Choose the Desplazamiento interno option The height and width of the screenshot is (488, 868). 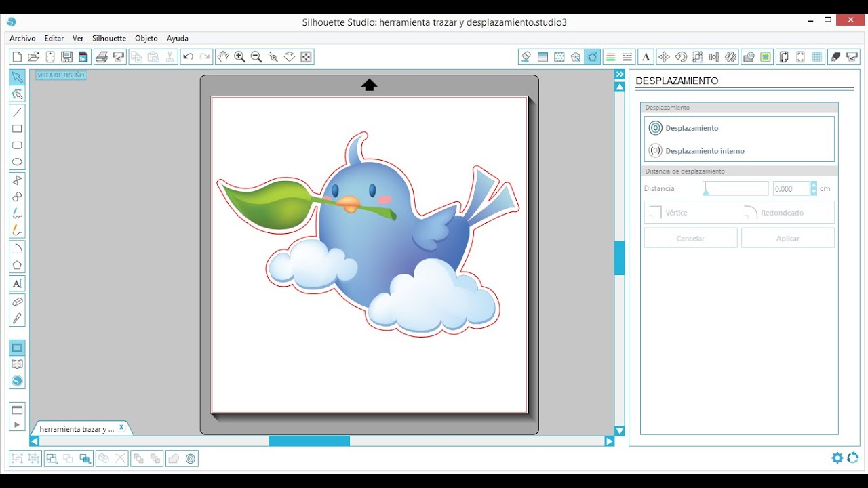tap(698, 151)
